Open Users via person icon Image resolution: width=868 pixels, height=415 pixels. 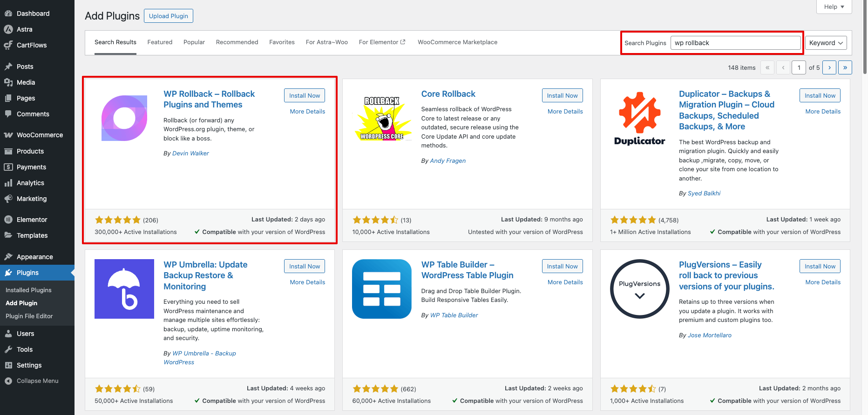8,334
